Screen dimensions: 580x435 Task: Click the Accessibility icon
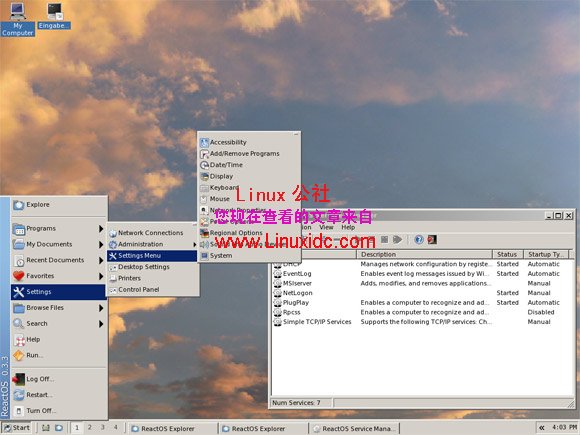[205, 142]
